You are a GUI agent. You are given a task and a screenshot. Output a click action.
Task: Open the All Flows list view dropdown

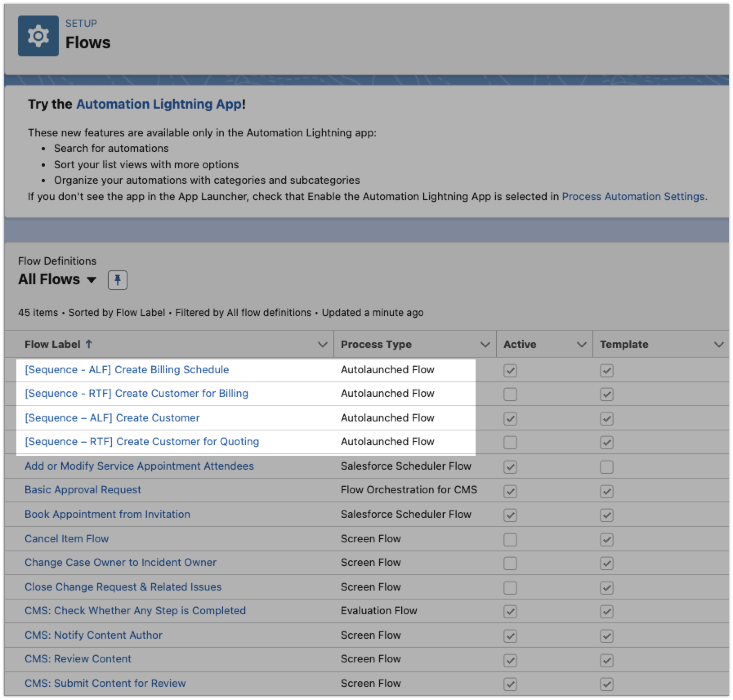(x=92, y=280)
